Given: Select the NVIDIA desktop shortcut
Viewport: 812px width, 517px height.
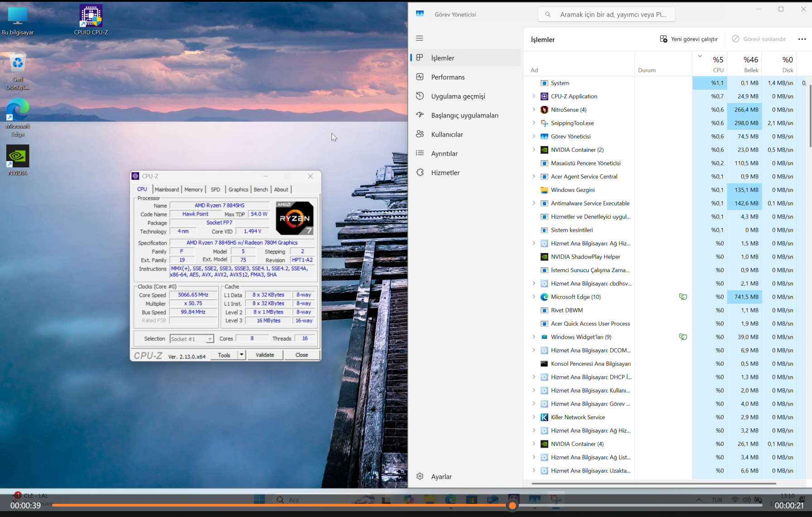Looking at the screenshot, I should coord(18,161).
